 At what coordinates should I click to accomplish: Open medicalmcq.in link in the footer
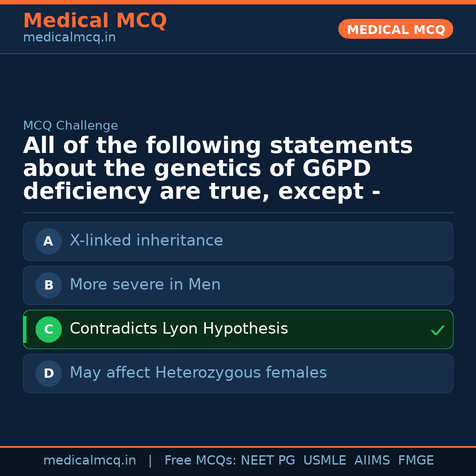89,461
